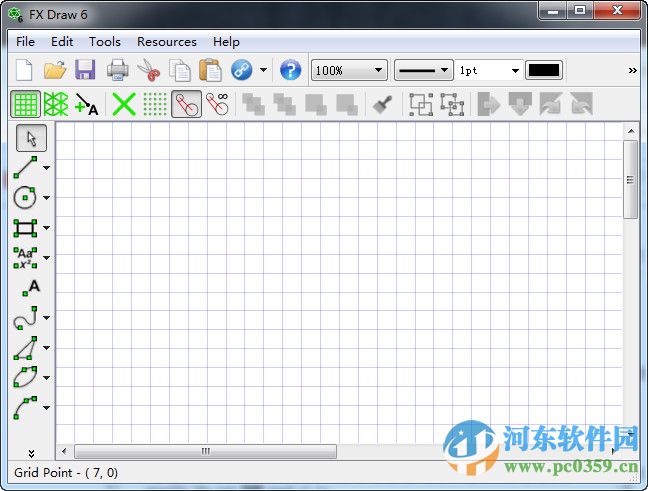Click the horizontal scrollbar thumb
Viewport: 648px width, 491px height.
pyautogui.click(x=205, y=451)
